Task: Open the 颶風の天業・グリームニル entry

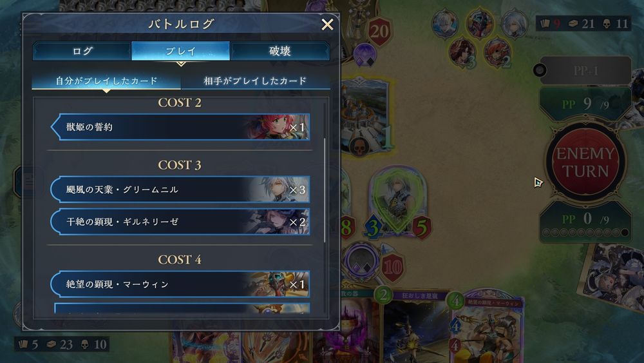Action: tap(180, 190)
